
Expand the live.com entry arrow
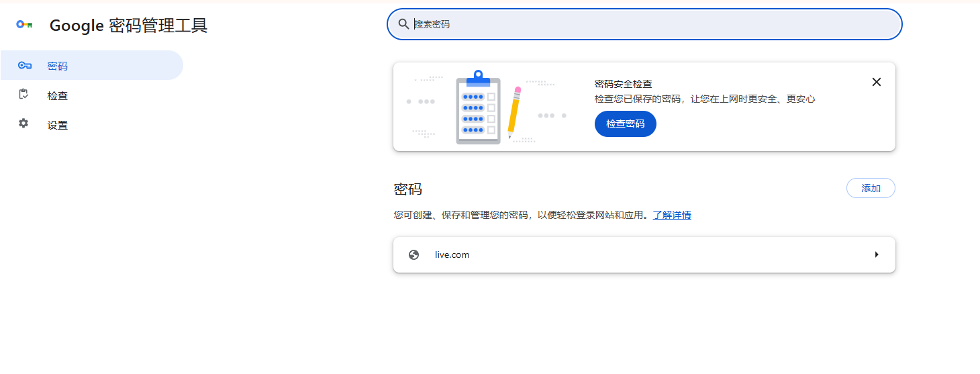tap(877, 254)
